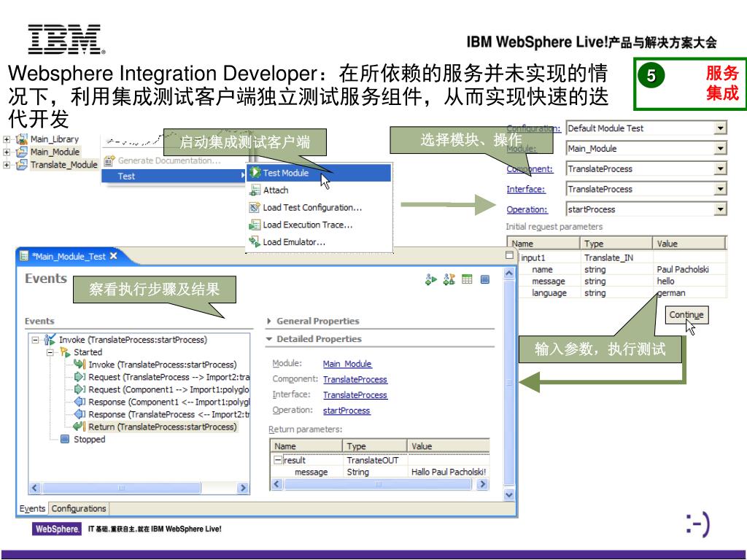Maximize the panel with the square icon above scrollbar

click(509, 255)
